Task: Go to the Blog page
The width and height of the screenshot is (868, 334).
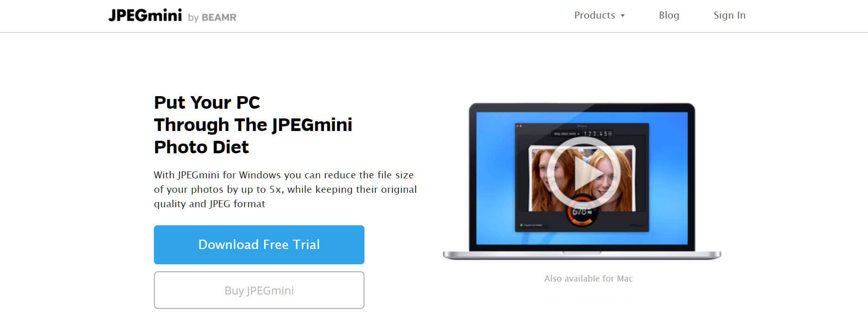Action: [669, 15]
